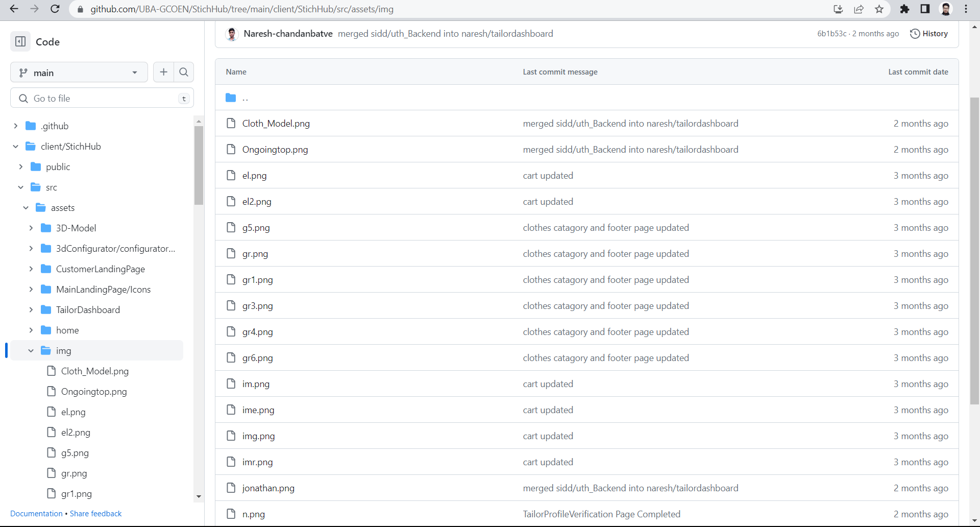Click the History icon button
This screenshot has height=527, width=980.
[915, 34]
